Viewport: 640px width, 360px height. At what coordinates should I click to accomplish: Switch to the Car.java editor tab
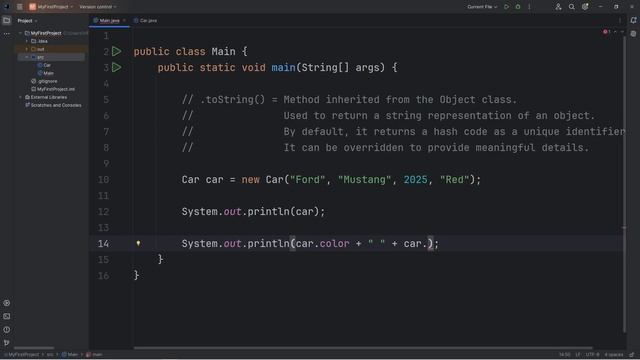tap(146, 20)
